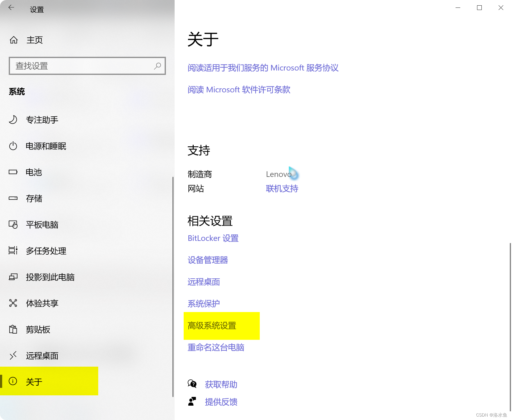
Task: Read Microsoft 软件许可条款 link
Action: (239, 90)
